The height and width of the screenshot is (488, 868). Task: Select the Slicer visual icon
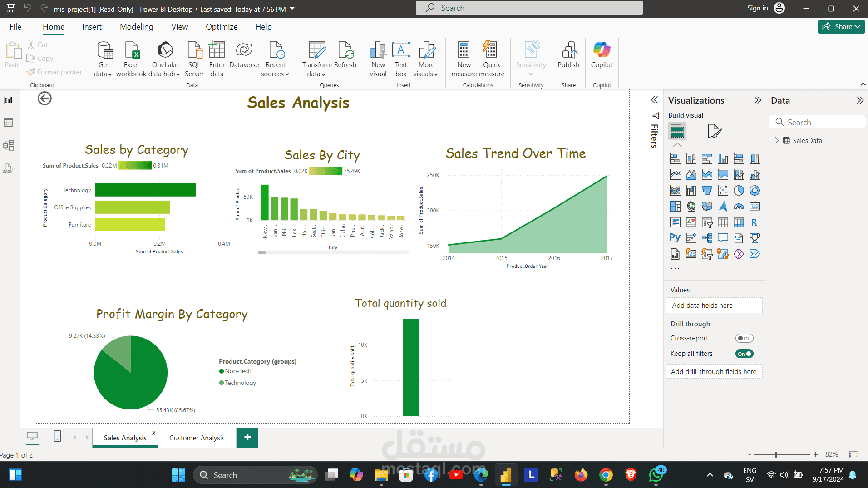point(707,222)
